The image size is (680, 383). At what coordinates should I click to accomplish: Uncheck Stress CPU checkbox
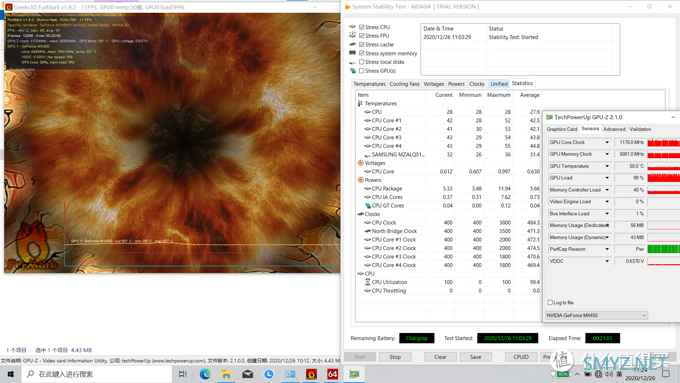pyautogui.click(x=362, y=27)
